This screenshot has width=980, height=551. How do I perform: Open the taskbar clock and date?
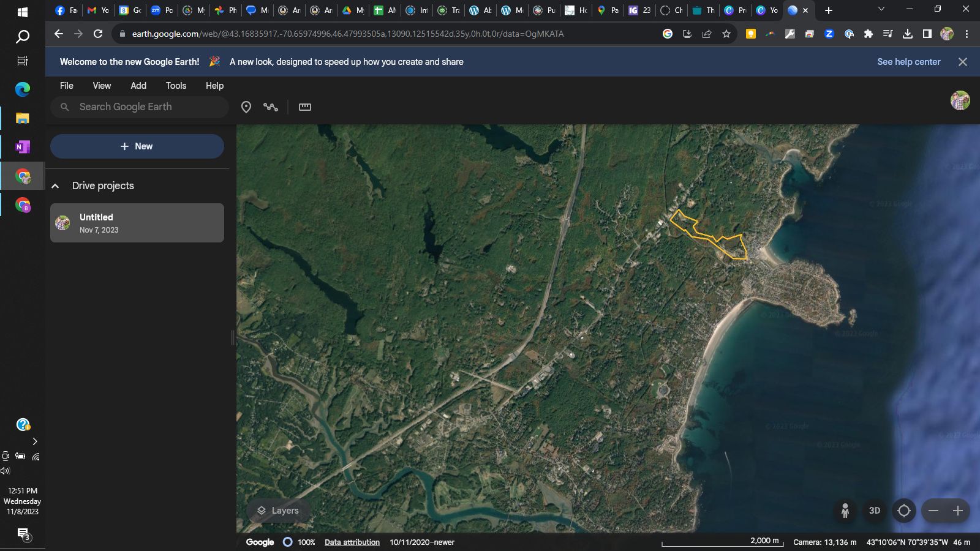tap(23, 501)
